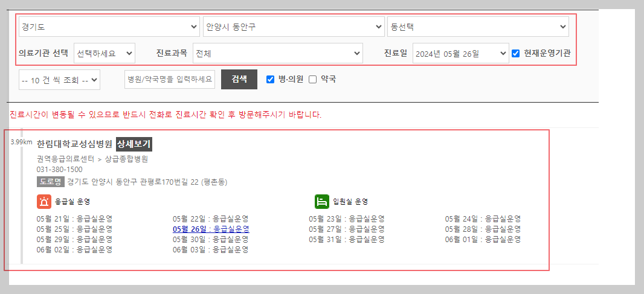Click the 05월 21일 응급실운영 entry

[74, 219]
